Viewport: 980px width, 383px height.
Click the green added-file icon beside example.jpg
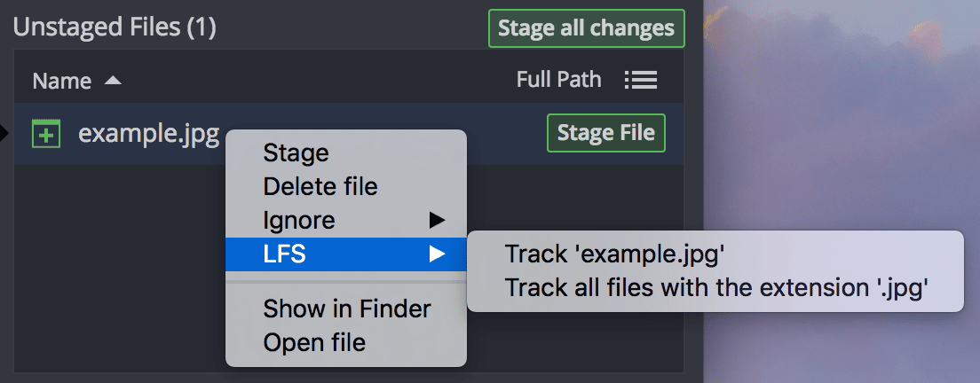[x=46, y=135]
